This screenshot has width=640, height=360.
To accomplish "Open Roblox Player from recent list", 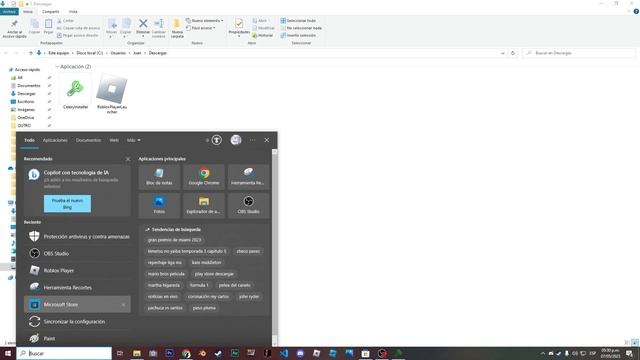I will point(78,270).
